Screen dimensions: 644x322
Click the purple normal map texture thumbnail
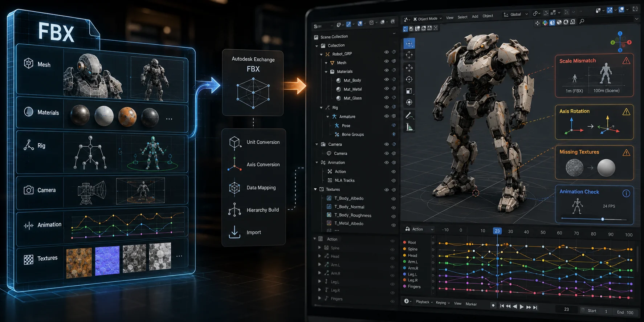tap(107, 260)
